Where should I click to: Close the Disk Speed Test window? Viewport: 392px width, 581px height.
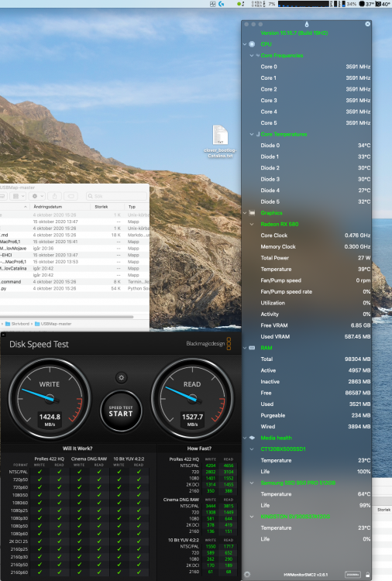click(x=3, y=335)
